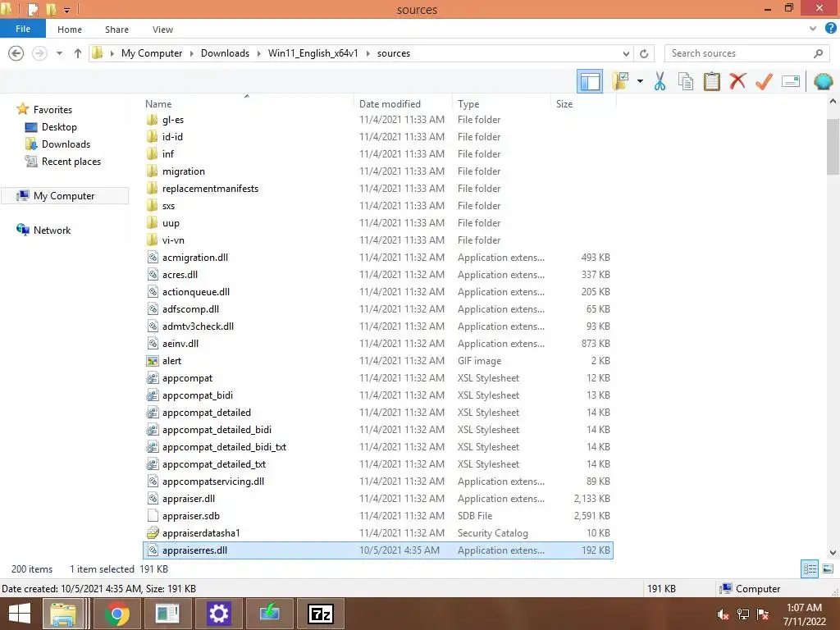Open the Help question mark
This screenshot has width=840, height=630.
pyautogui.click(x=831, y=29)
